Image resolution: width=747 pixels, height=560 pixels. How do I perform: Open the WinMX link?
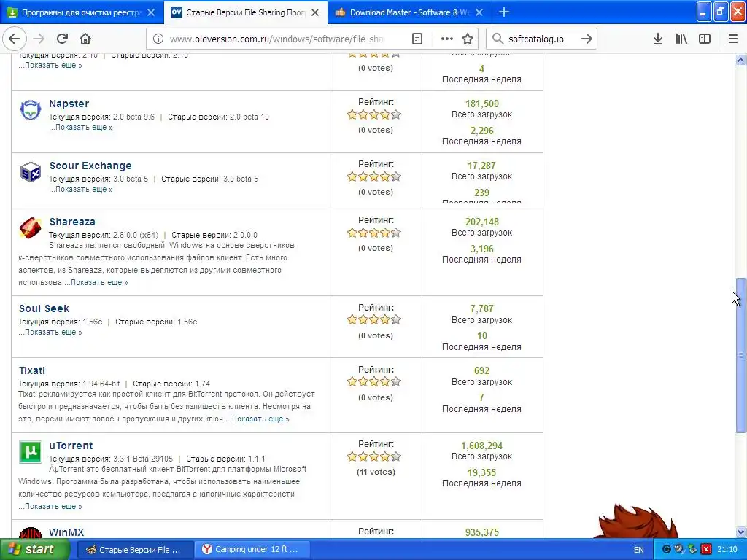pyautogui.click(x=66, y=532)
